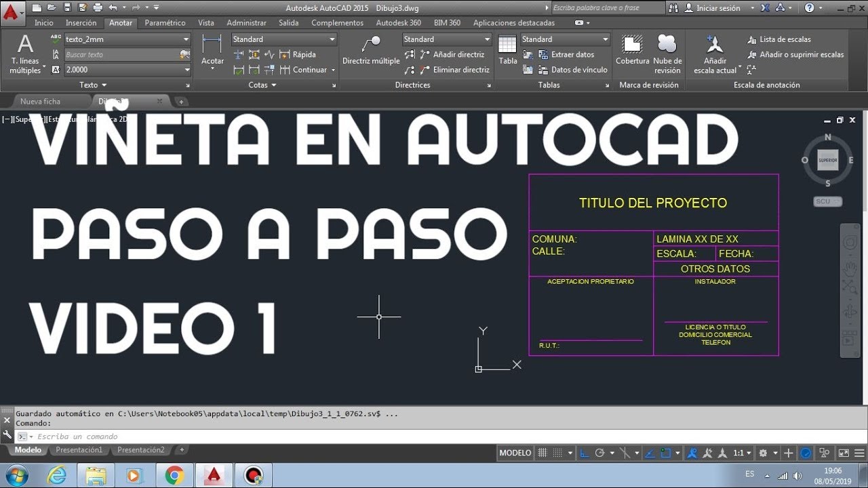Toggle ortho mode in status bar
The image size is (868, 488).
pyautogui.click(x=585, y=453)
